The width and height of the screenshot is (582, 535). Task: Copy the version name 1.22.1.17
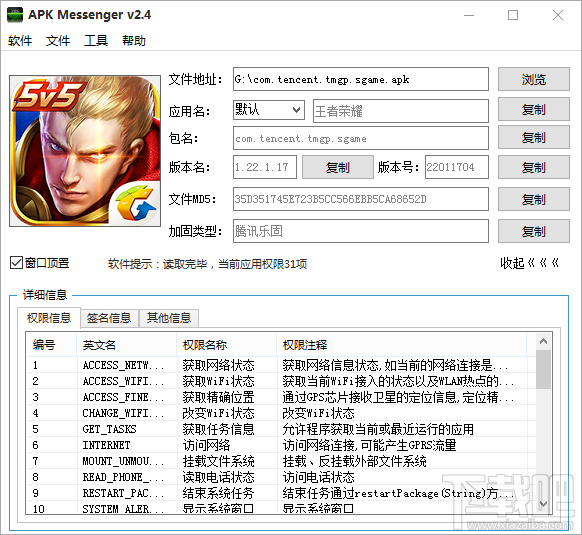[x=338, y=167]
